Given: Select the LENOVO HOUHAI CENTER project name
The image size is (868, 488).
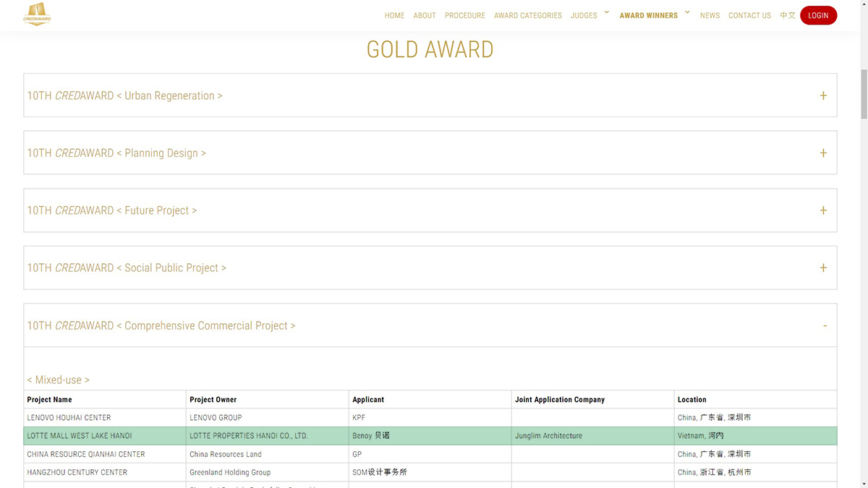Looking at the screenshot, I should 69,418.
